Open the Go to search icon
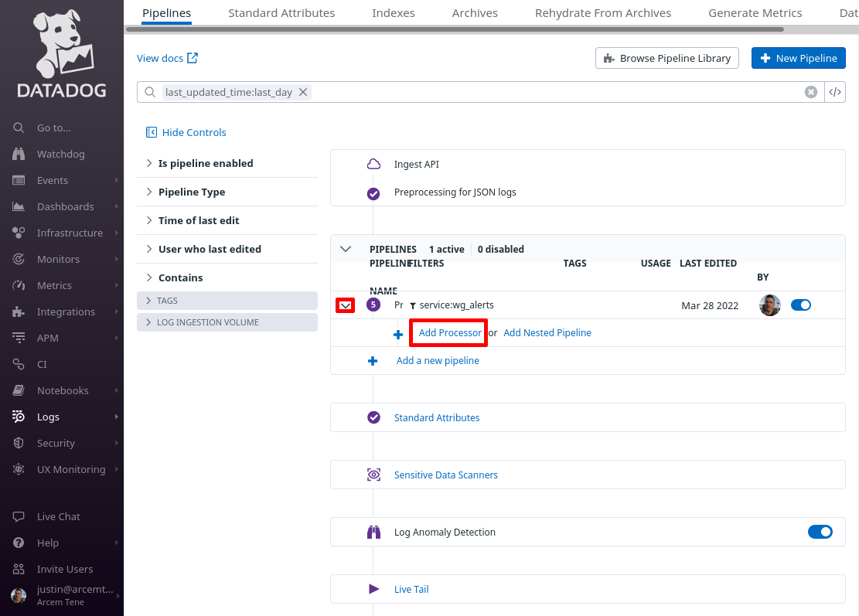 (x=19, y=128)
